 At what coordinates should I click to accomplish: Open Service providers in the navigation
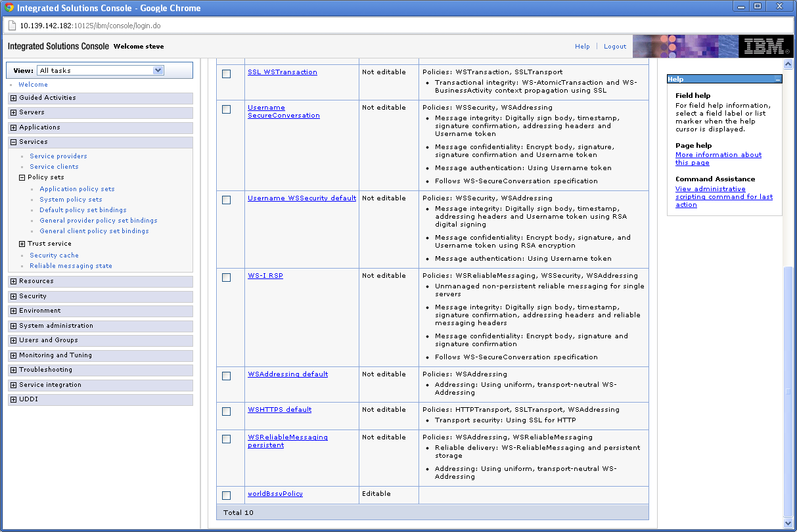pyautogui.click(x=58, y=156)
